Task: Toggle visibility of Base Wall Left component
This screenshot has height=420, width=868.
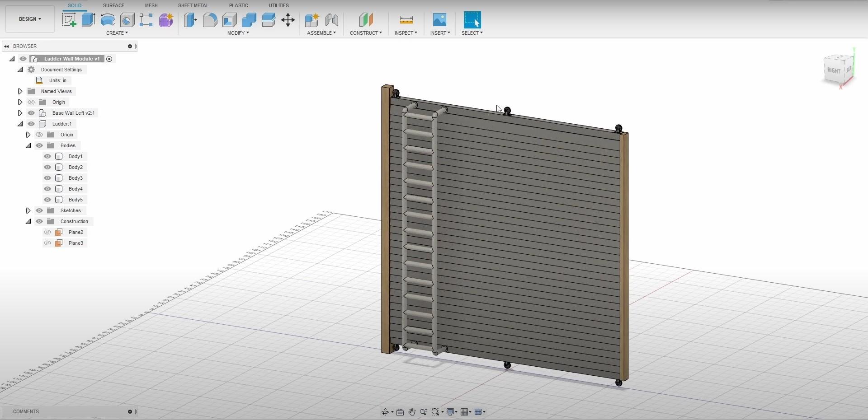Action: [x=31, y=113]
